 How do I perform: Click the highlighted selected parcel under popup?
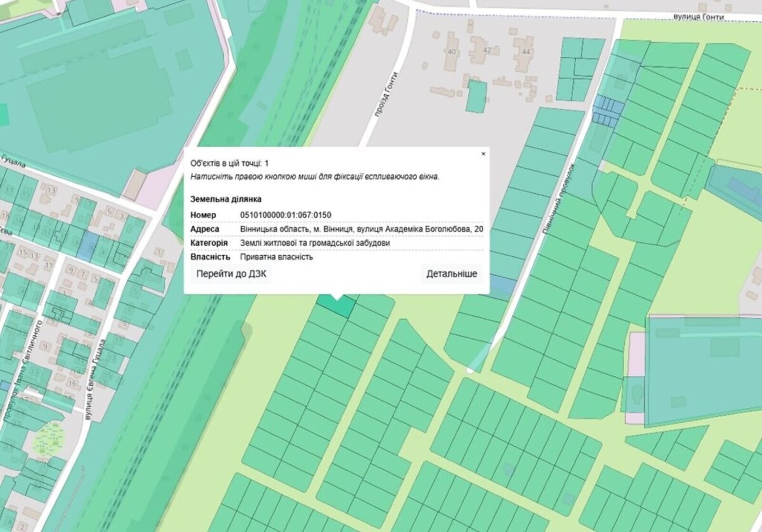[337, 306]
